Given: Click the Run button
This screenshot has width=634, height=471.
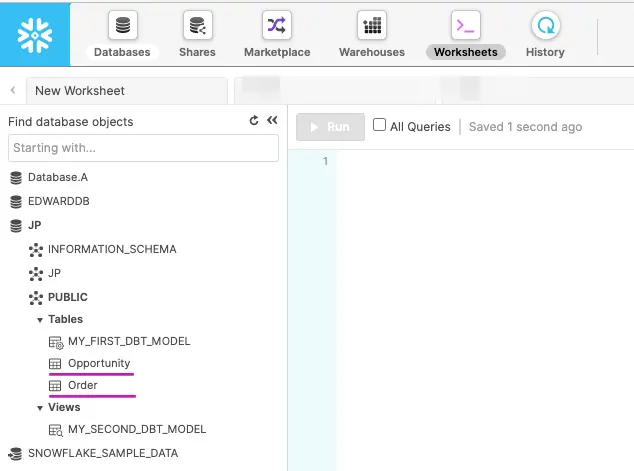Looking at the screenshot, I should (x=330, y=127).
